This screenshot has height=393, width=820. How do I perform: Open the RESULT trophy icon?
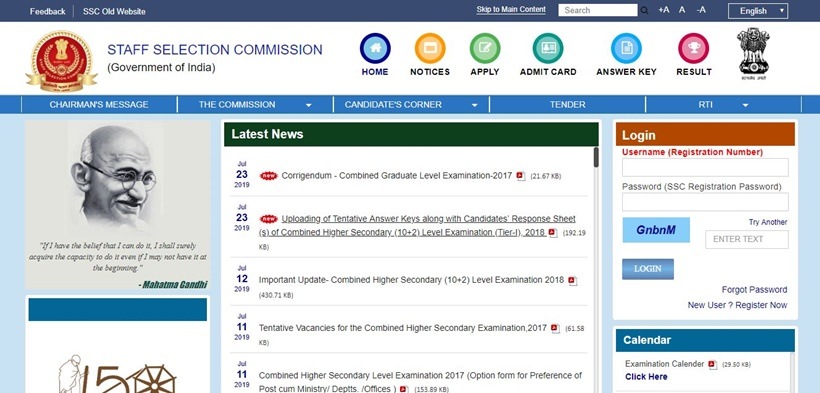click(x=693, y=48)
